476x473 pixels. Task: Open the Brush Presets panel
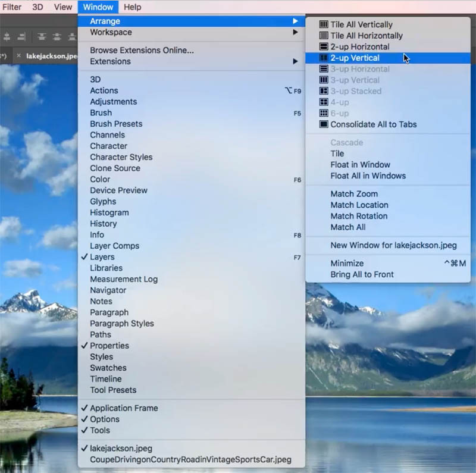pyautogui.click(x=191, y=124)
